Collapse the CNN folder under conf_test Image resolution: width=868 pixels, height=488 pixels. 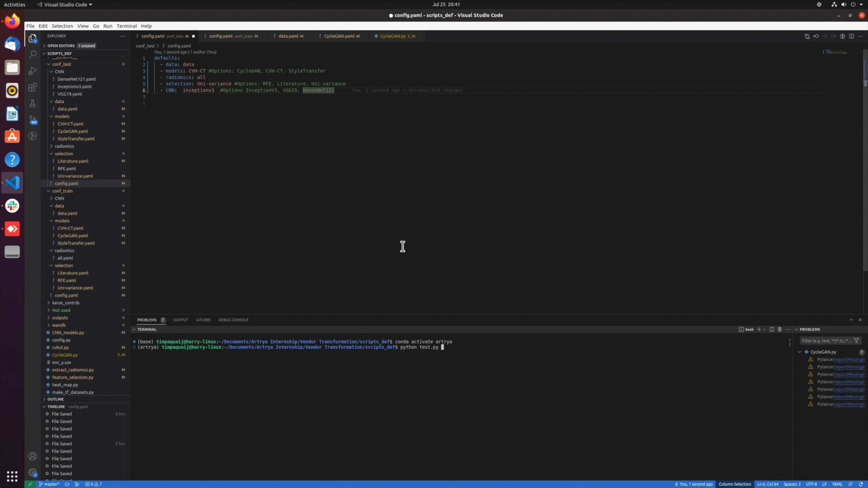[x=51, y=72]
